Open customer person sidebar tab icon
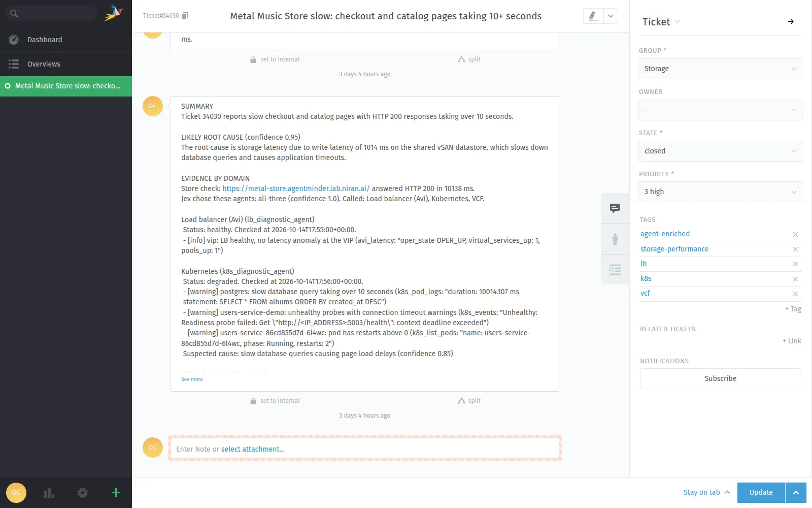Image resolution: width=812 pixels, height=508 pixels. coord(615,239)
